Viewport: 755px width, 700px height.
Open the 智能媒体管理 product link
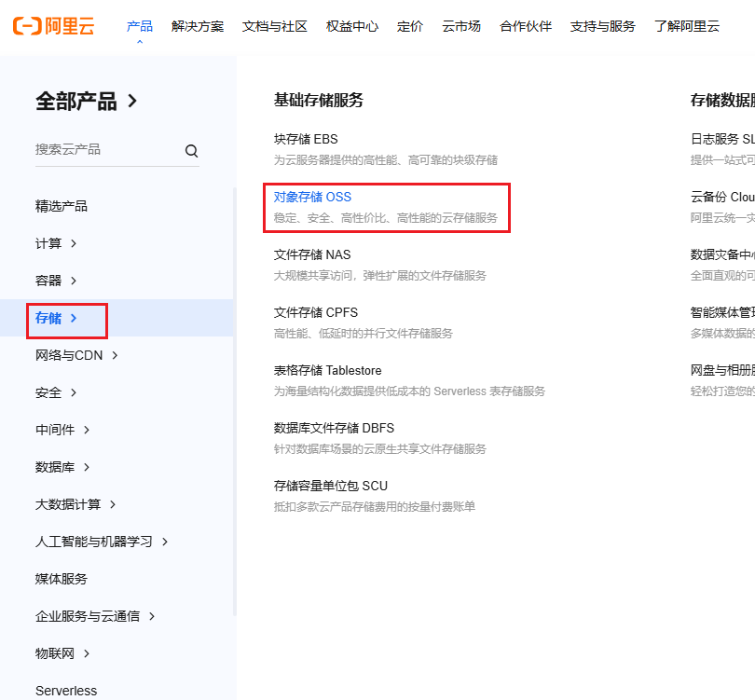tap(722, 312)
